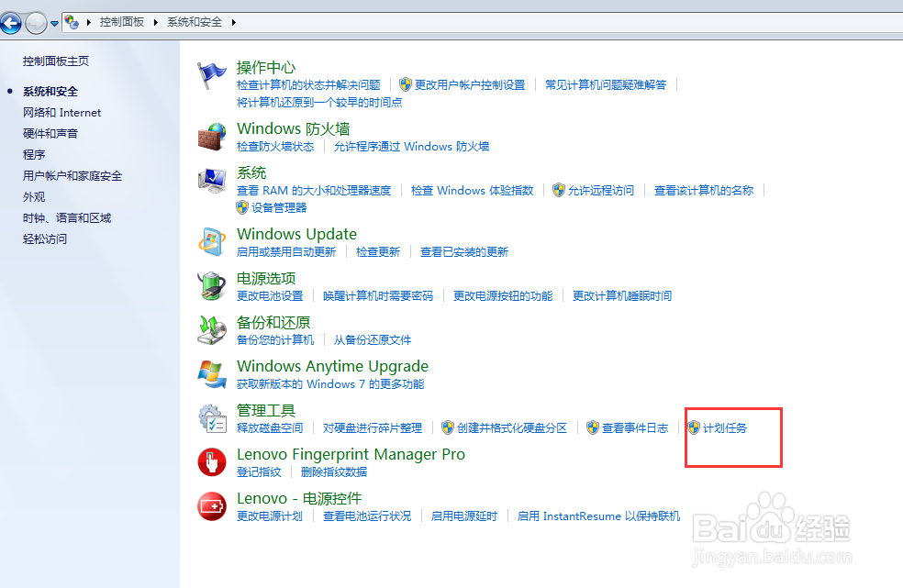Open 计划任务 link
This screenshot has width=903, height=588.
724,427
